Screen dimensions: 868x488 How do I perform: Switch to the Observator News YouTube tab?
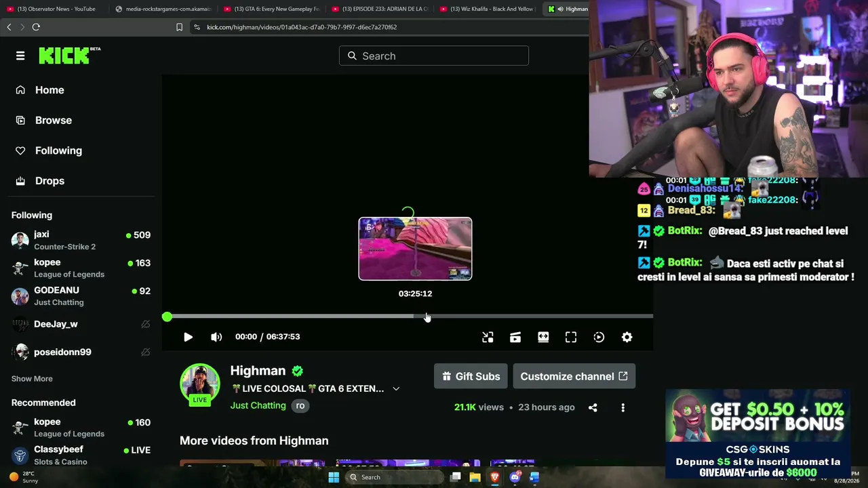(x=54, y=9)
